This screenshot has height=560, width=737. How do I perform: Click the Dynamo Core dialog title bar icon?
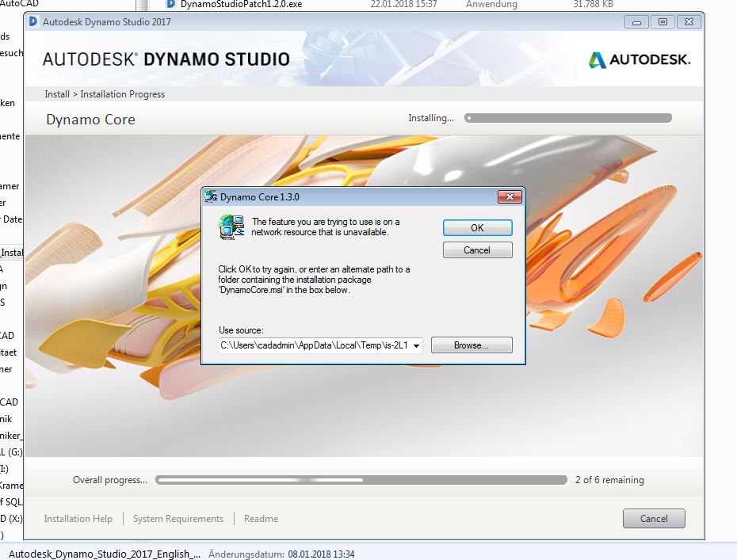(211, 197)
